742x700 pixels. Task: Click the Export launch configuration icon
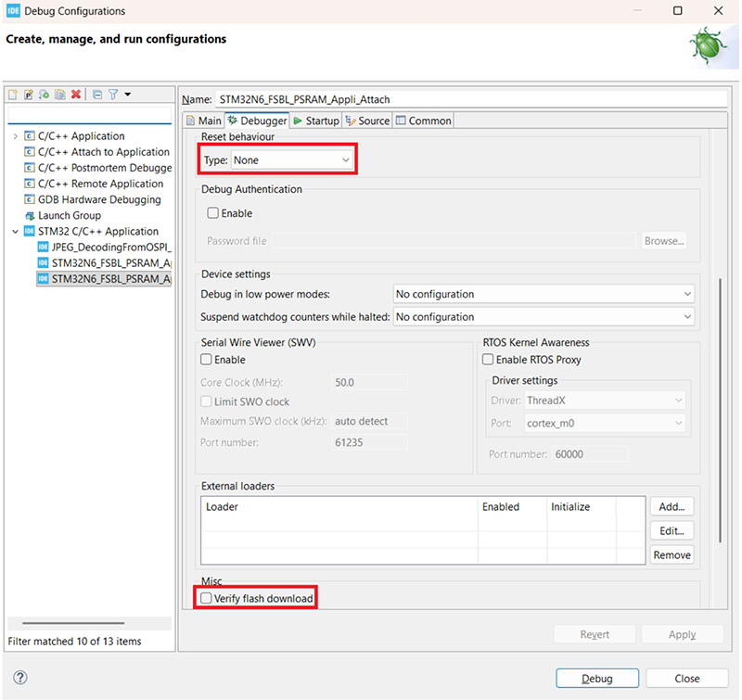[x=44, y=95]
